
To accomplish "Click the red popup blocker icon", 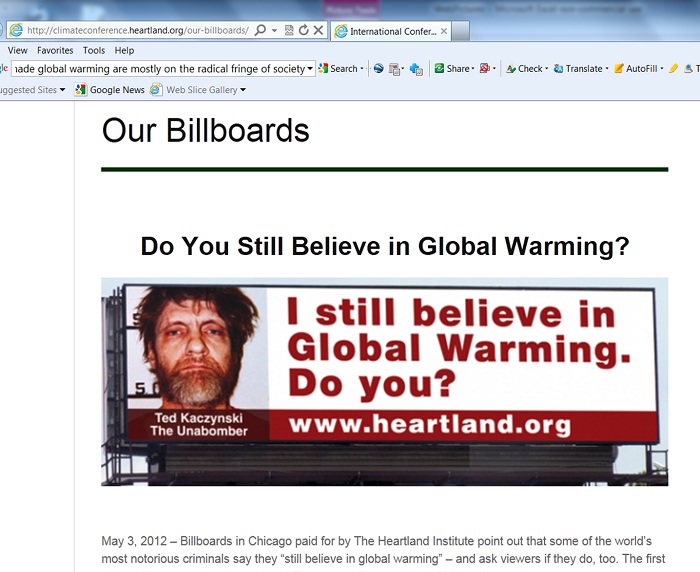I will (484, 68).
